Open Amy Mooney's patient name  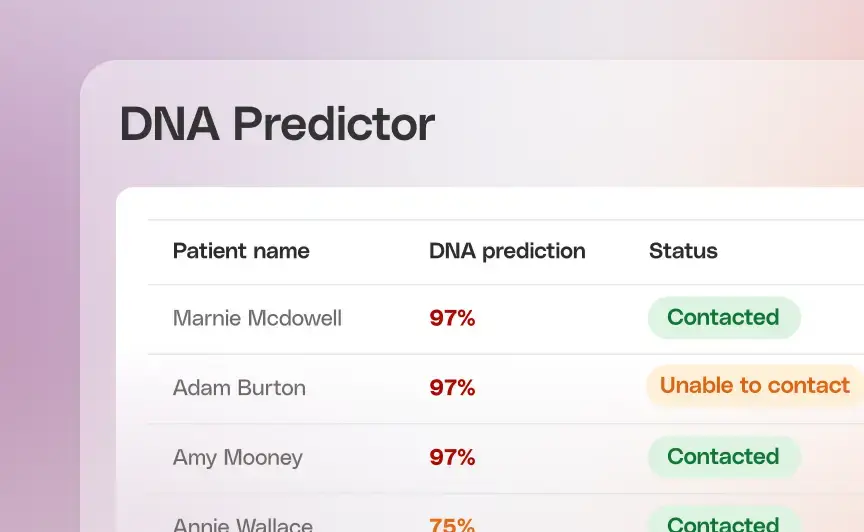237,458
